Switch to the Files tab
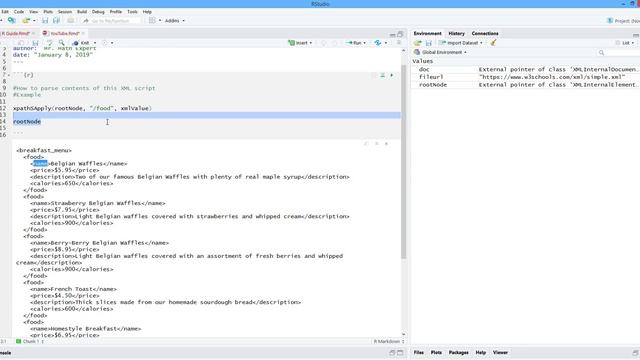Screen dimensions: 640x360 point(419,352)
